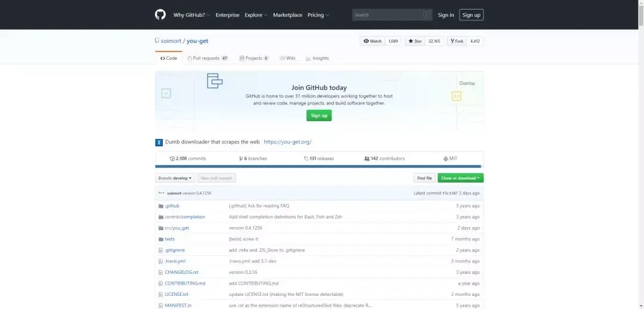
Task: Switch to the Insights tab
Action: coord(317,58)
